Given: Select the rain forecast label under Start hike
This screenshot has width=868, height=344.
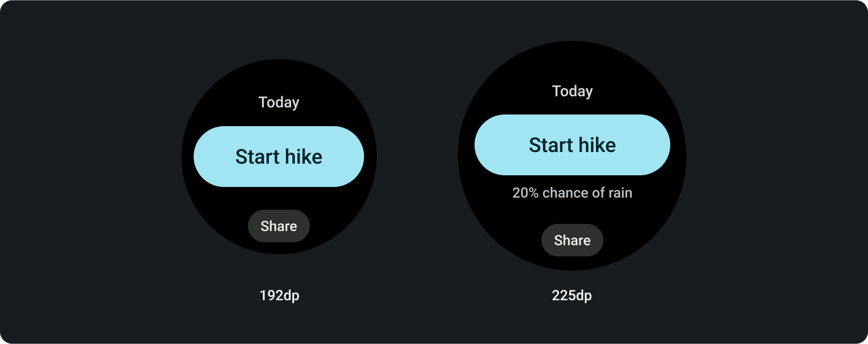Looking at the screenshot, I should point(572,193).
